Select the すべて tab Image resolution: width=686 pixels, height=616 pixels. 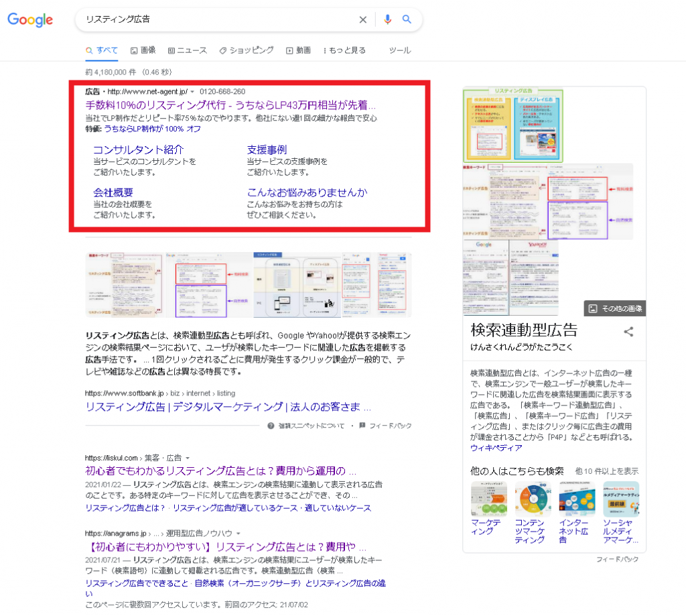[102, 50]
